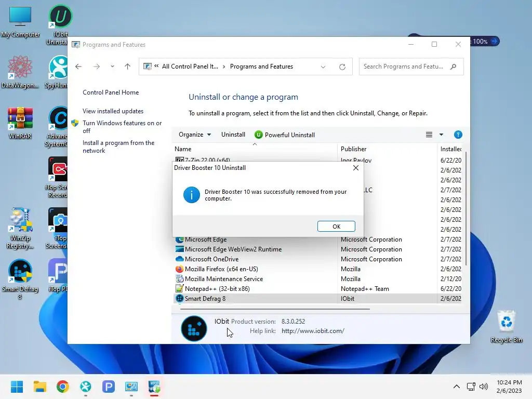This screenshot has width=532, height=399.
Task: Open WinRAR desktop shortcut
Action: (x=20, y=123)
